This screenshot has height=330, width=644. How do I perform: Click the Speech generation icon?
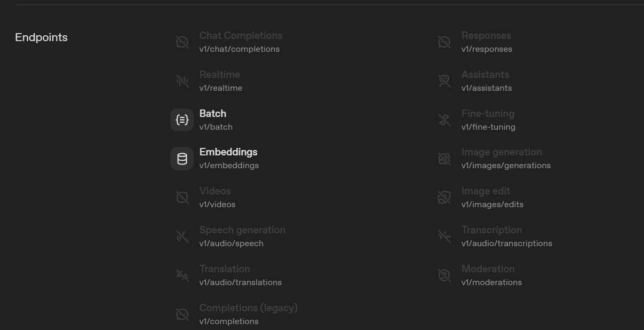pyautogui.click(x=182, y=237)
